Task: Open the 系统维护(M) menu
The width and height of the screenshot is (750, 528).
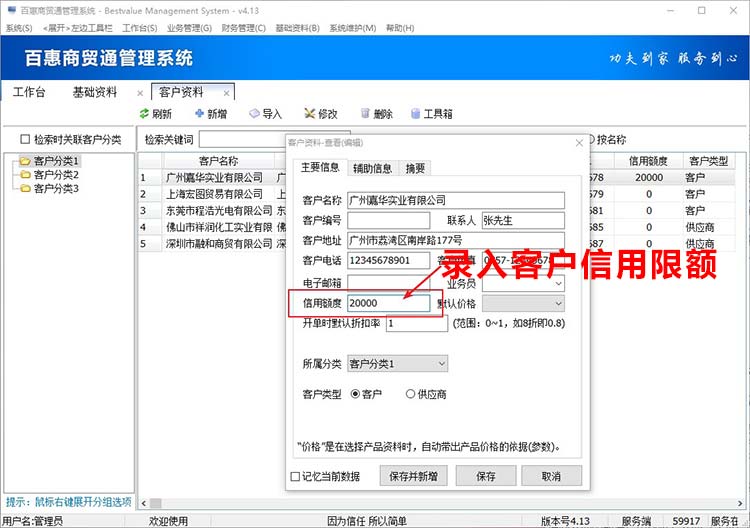Action: (353, 28)
